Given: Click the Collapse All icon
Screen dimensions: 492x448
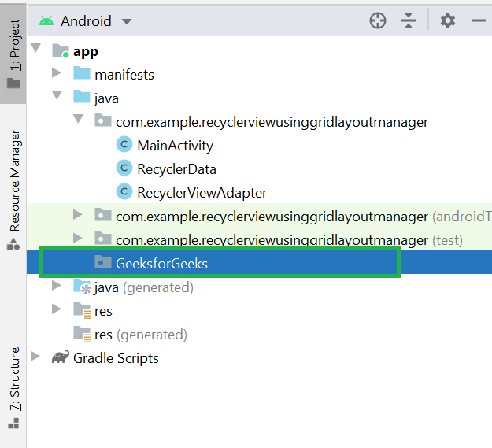Looking at the screenshot, I should pos(408,21).
